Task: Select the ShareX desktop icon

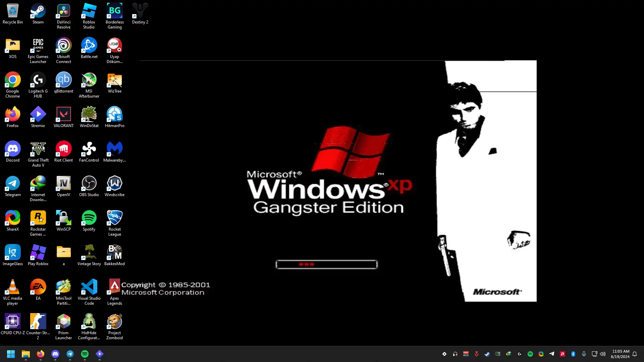Action: pyautogui.click(x=13, y=221)
